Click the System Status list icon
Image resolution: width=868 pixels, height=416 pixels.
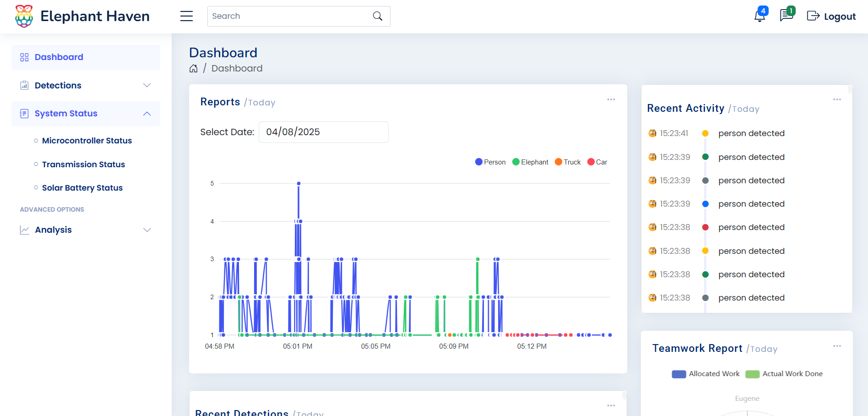click(x=24, y=114)
